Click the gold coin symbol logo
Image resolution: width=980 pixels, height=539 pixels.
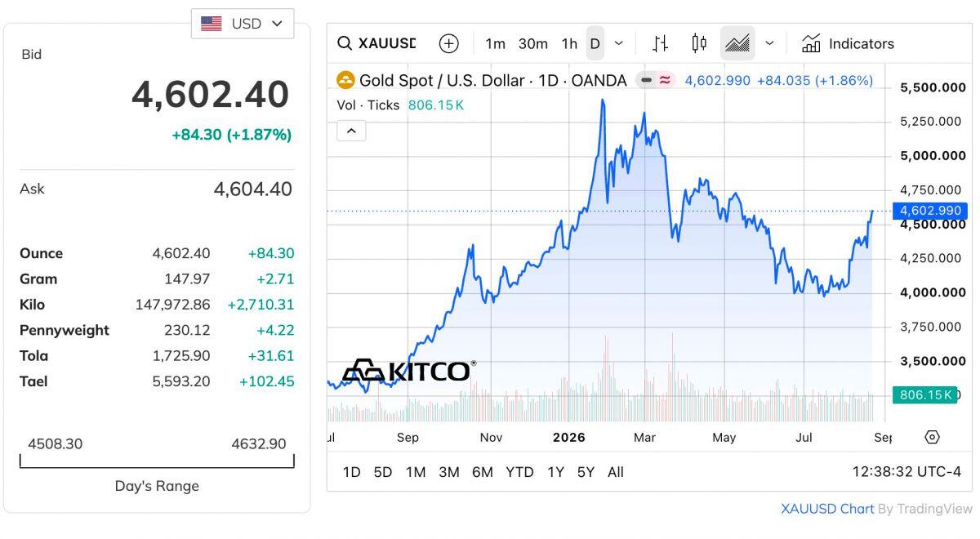[x=346, y=80]
